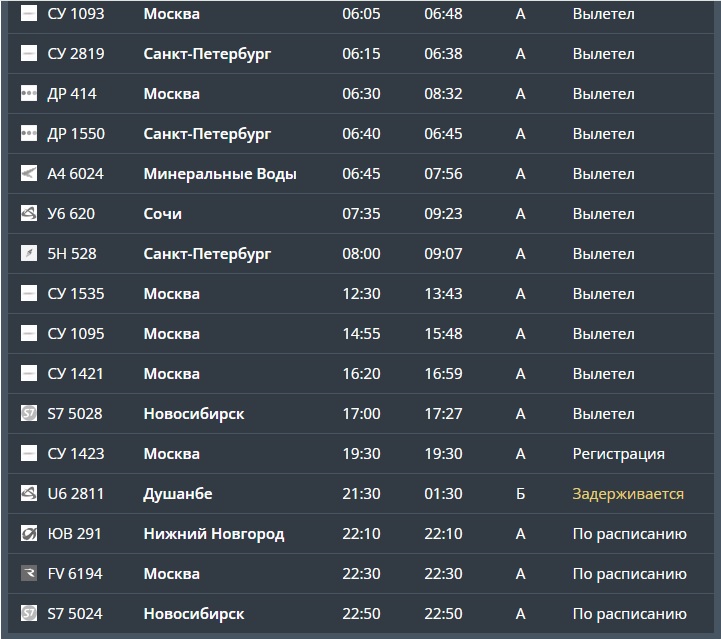
Task: Click the airline logo for flight FV 6194
Action: (28, 574)
